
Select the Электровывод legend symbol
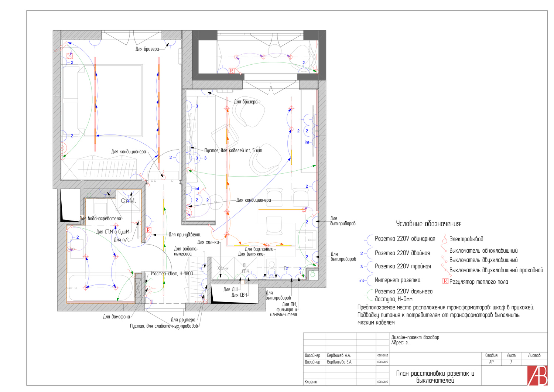tap(445, 240)
